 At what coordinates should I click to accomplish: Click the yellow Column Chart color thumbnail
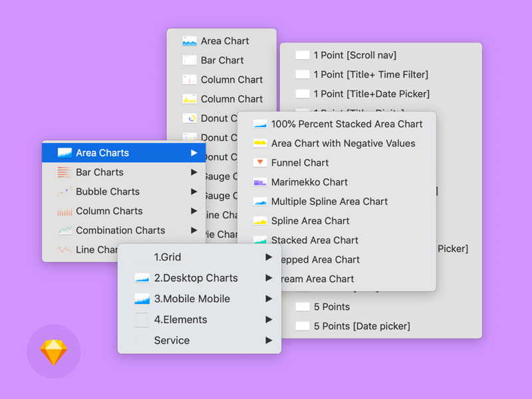(190, 98)
